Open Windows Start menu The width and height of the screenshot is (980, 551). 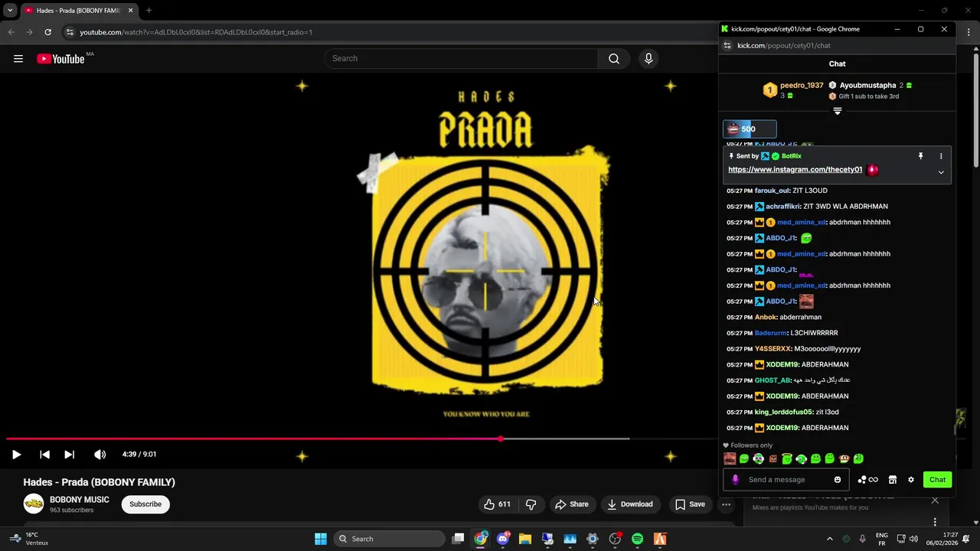(321, 539)
